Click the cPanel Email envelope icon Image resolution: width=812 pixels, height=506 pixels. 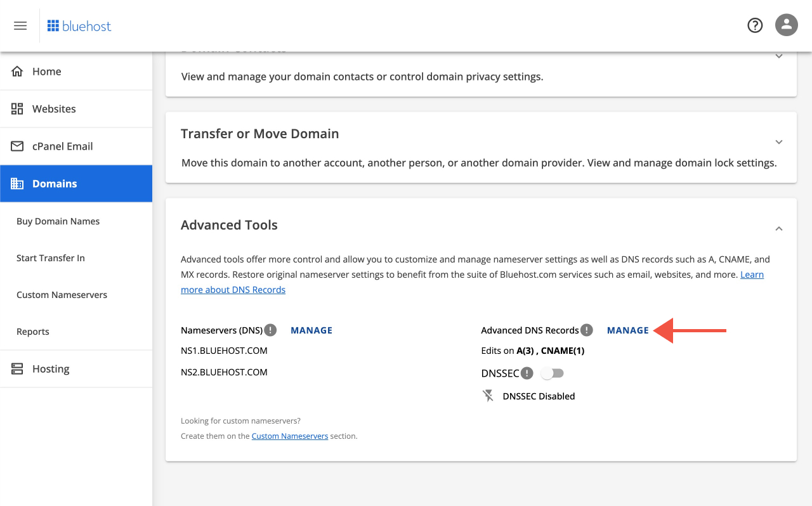(17, 146)
